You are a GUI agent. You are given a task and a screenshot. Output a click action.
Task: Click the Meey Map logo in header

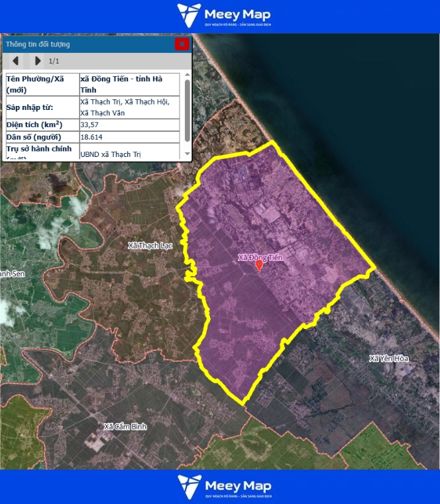tap(223, 16)
